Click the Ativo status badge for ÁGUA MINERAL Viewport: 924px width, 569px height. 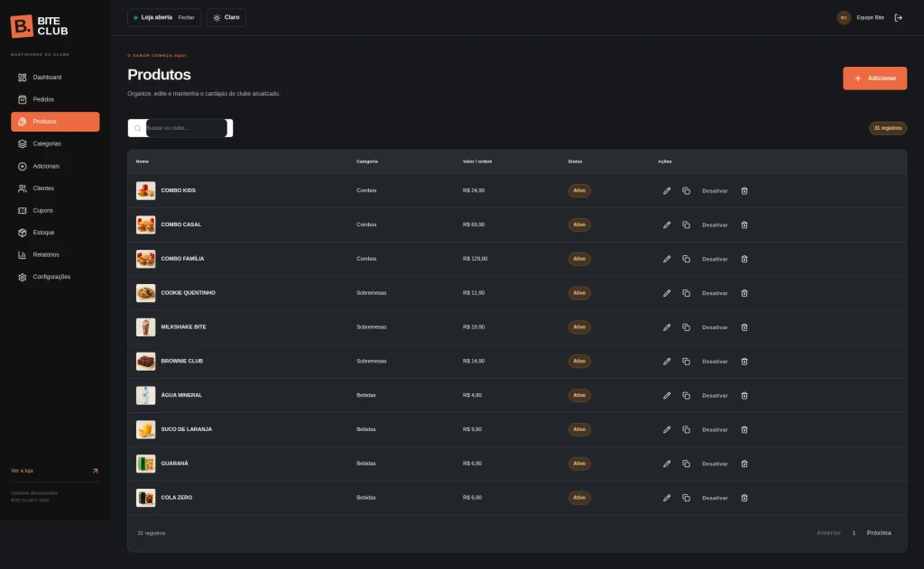pyautogui.click(x=579, y=396)
